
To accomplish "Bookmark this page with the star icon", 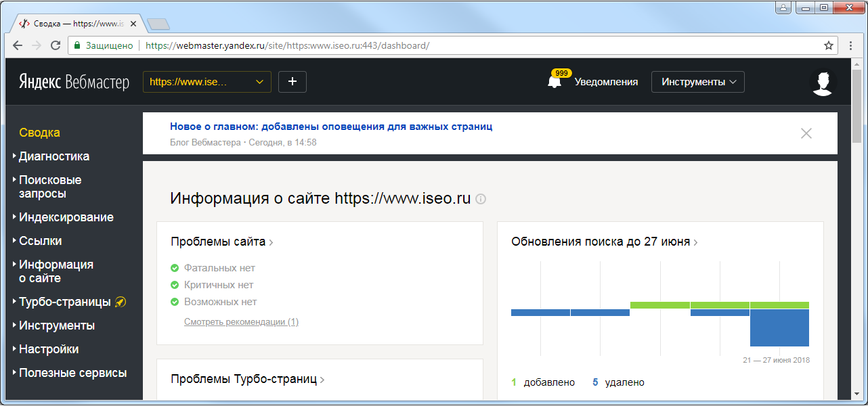I will [x=828, y=46].
